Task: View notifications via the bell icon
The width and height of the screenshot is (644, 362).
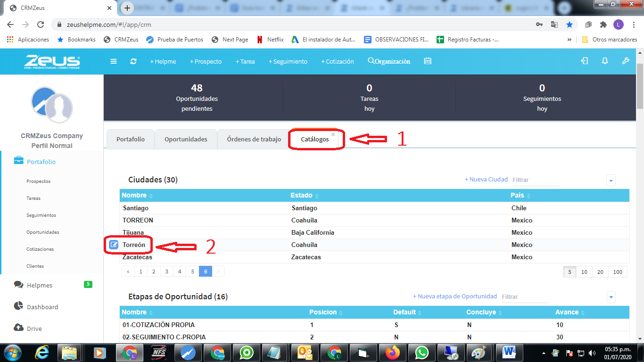Action: (x=604, y=61)
